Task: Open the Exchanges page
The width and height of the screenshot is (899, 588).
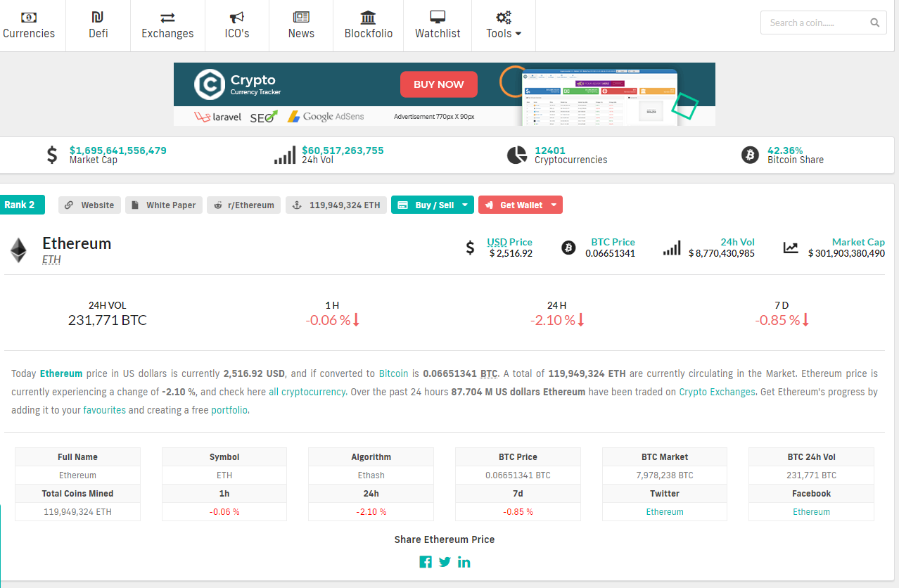Action: (x=167, y=25)
